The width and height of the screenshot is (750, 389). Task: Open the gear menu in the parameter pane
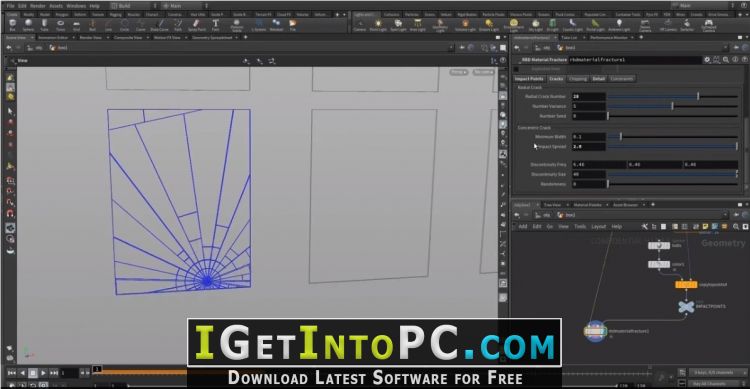coord(707,60)
